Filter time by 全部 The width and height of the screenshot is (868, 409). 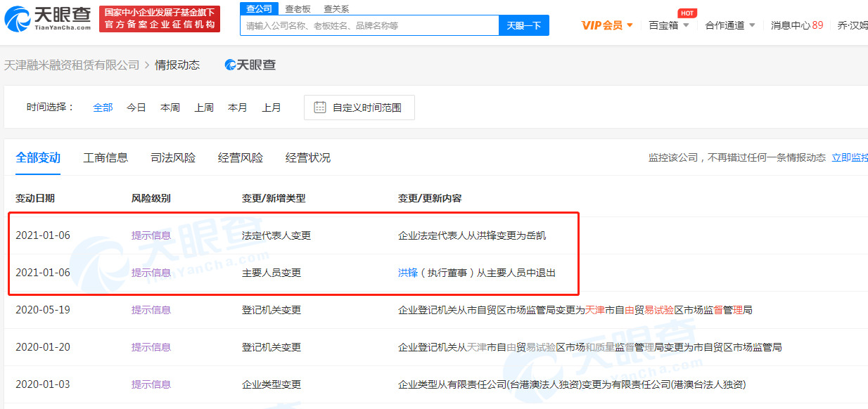[103, 108]
